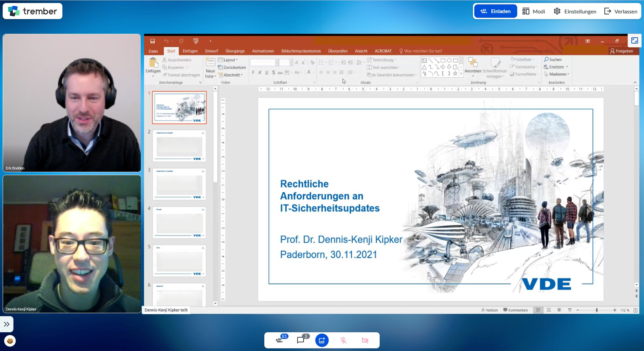Open the chat icon with 2 messages
This screenshot has width=644, height=351.
[301, 340]
